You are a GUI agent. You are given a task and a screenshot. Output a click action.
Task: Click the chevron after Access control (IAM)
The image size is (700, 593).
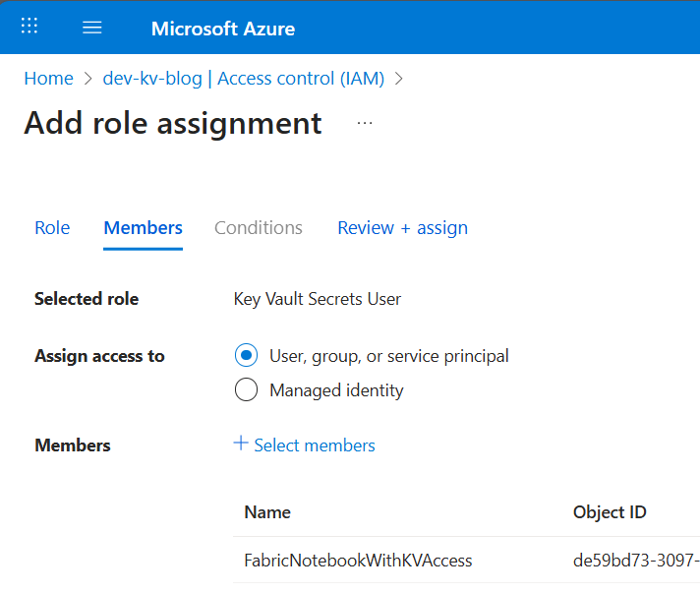[399, 79]
